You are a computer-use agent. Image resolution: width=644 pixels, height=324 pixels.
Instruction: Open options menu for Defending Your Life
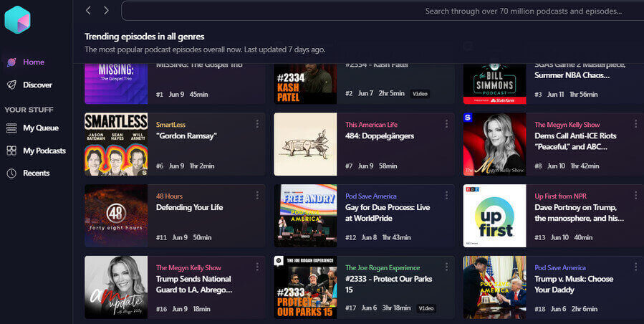point(257,196)
